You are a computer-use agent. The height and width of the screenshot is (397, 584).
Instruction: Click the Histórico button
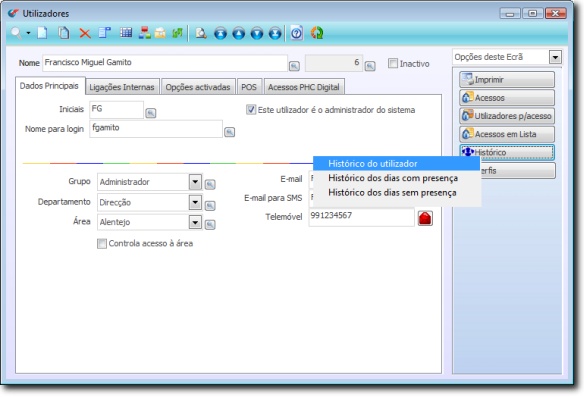pos(507,153)
